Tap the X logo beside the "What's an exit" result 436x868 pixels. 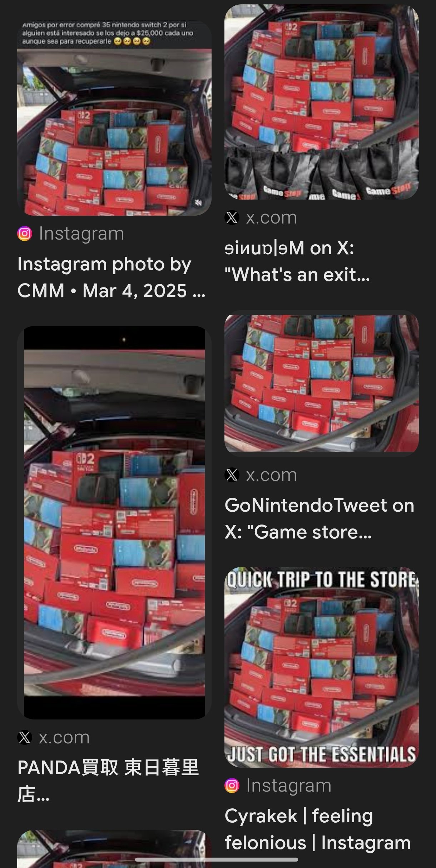pos(232,217)
